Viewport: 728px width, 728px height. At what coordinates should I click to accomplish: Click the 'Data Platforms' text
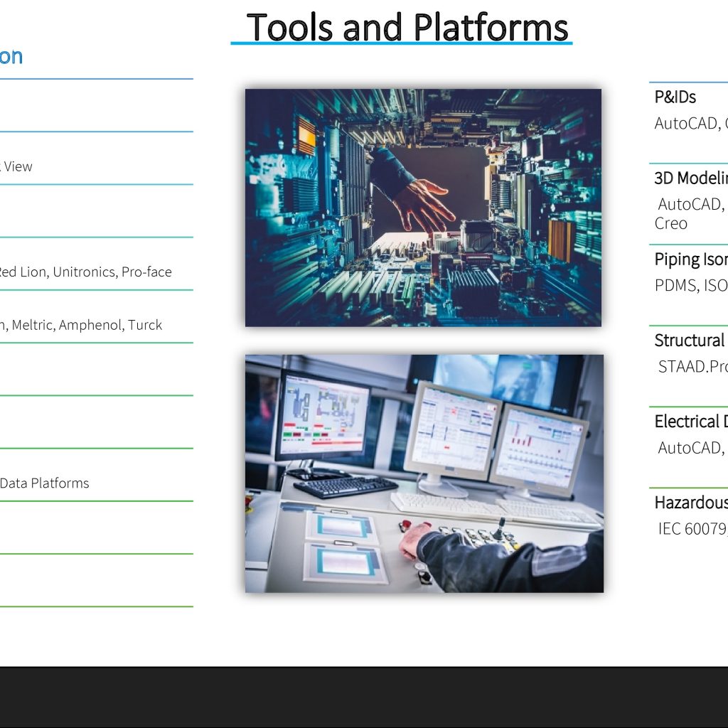click(x=45, y=483)
